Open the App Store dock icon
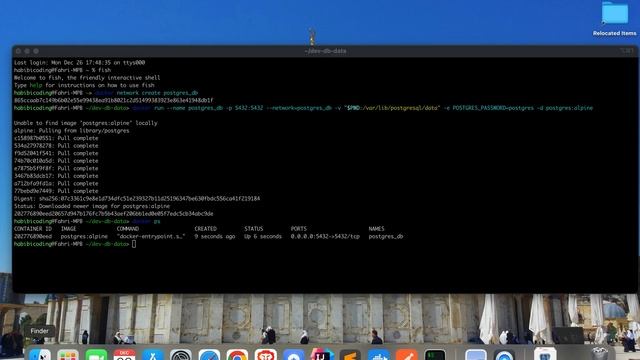 [153, 355]
